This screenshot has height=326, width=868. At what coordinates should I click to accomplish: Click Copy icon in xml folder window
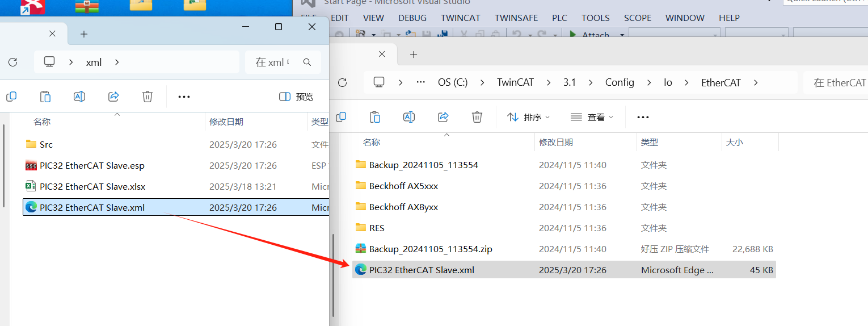click(11, 97)
